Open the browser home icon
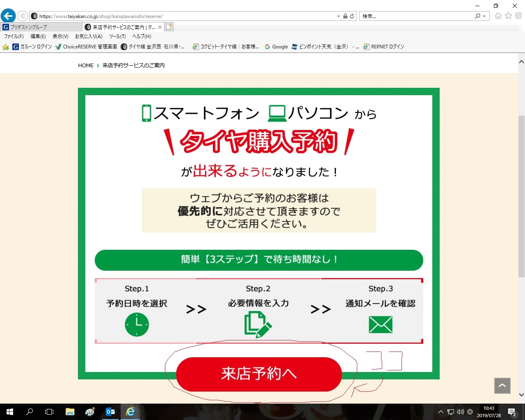The width and height of the screenshot is (525, 420). pos(498,16)
